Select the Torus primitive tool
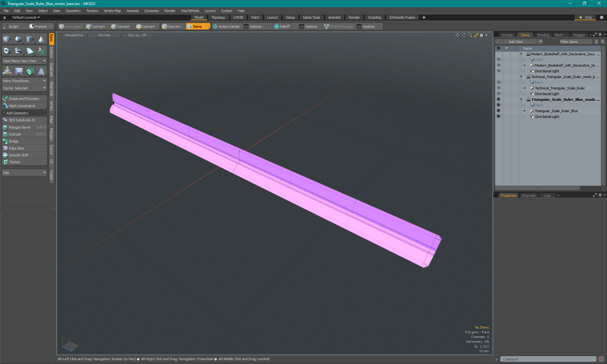Screen dimensions: 607x364 point(7,51)
